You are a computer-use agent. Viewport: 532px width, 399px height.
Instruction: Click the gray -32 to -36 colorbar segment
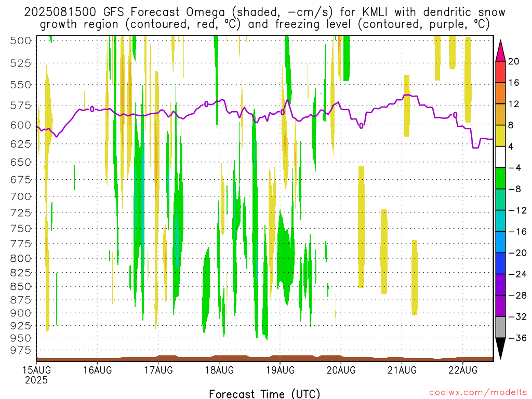[x=500, y=327]
